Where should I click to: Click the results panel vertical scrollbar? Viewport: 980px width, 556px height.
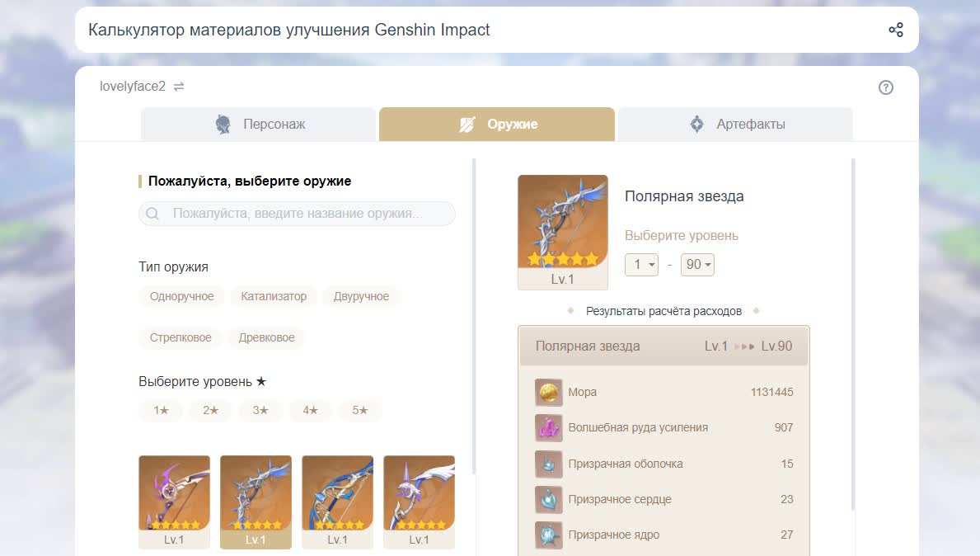point(853,335)
